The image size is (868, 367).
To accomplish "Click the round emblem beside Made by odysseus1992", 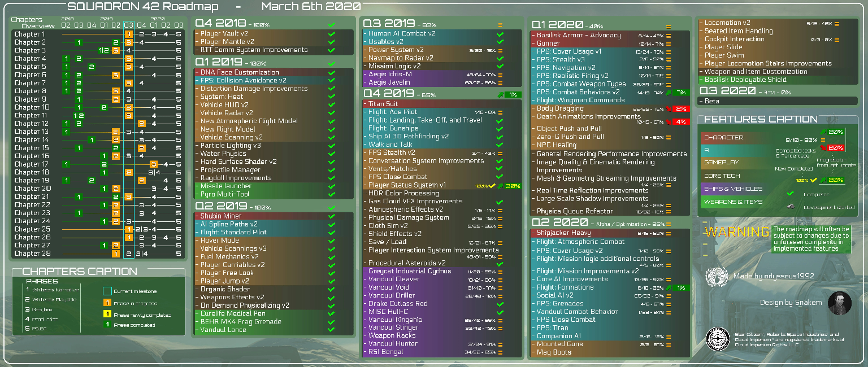I will (717, 277).
